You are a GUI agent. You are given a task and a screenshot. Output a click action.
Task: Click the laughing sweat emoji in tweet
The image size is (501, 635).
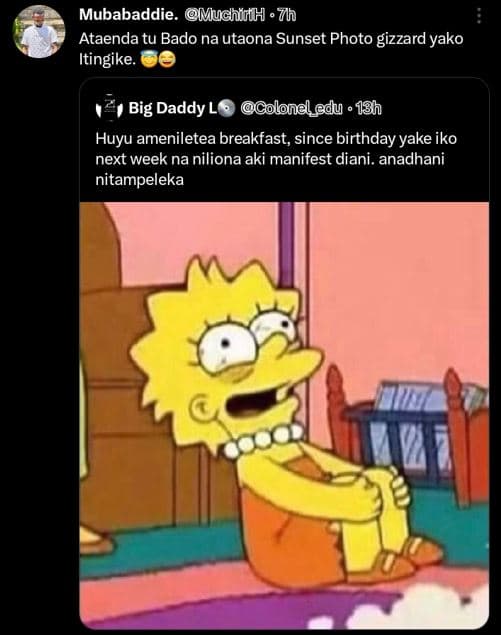tap(167, 60)
